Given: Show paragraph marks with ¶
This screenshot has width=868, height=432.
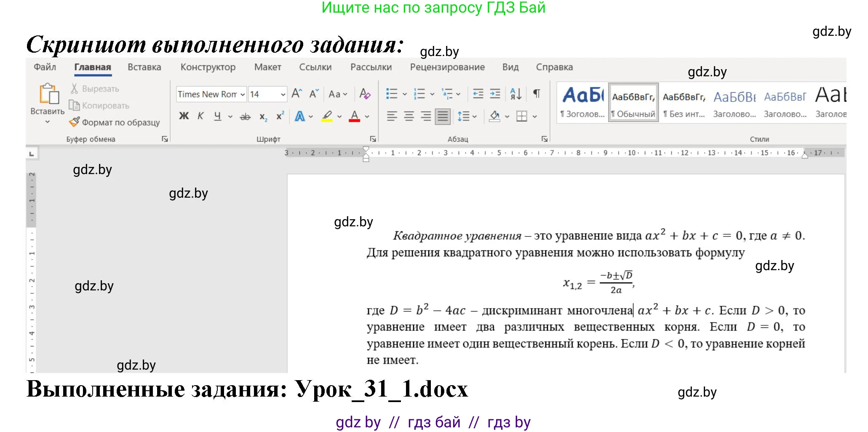Looking at the screenshot, I should click(x=536, y=94).
